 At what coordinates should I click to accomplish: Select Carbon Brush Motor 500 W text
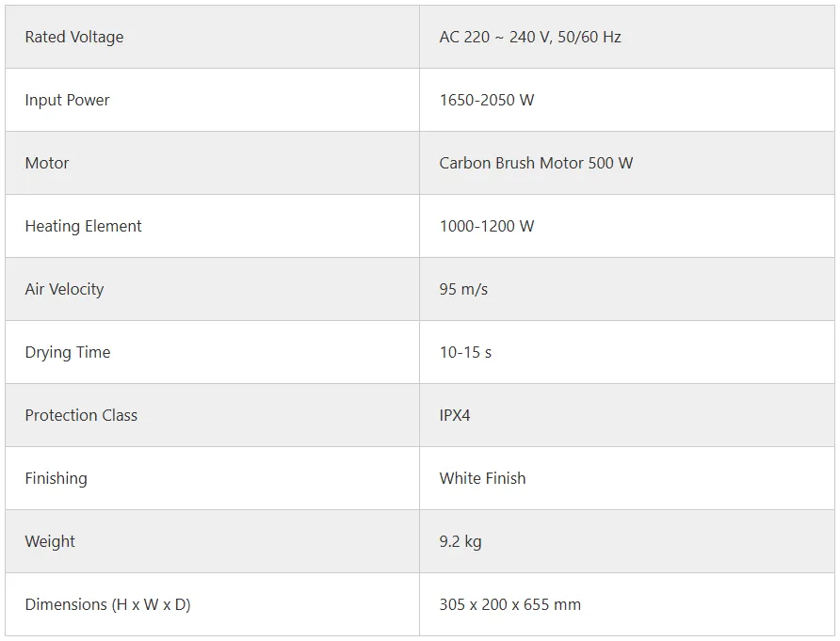pyautogui.click(x=536, y=164)
